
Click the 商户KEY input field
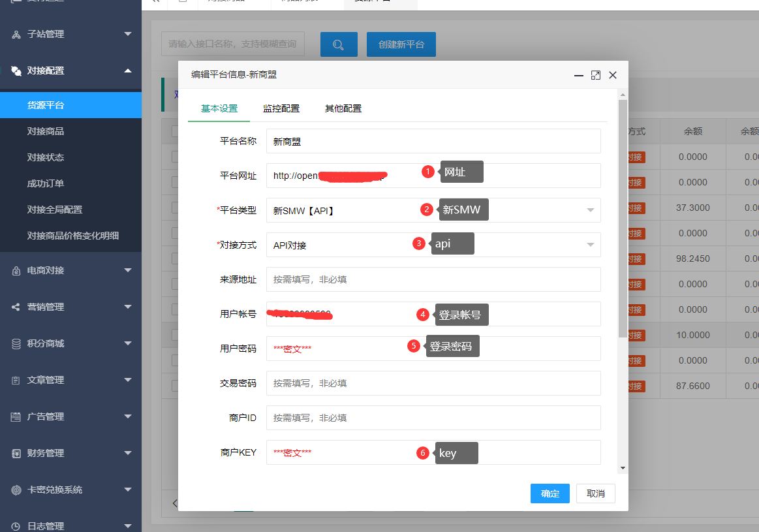coord(433,452)
